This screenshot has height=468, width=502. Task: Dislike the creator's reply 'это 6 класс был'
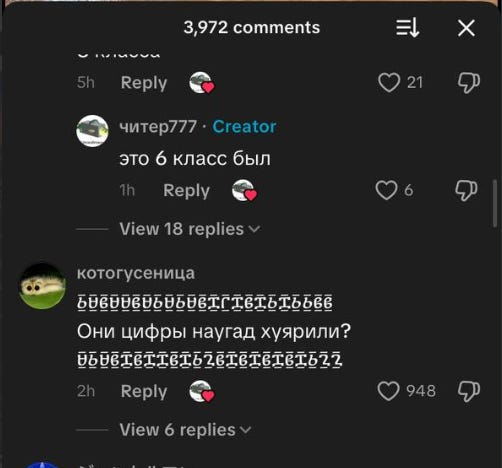coord(466,190)
